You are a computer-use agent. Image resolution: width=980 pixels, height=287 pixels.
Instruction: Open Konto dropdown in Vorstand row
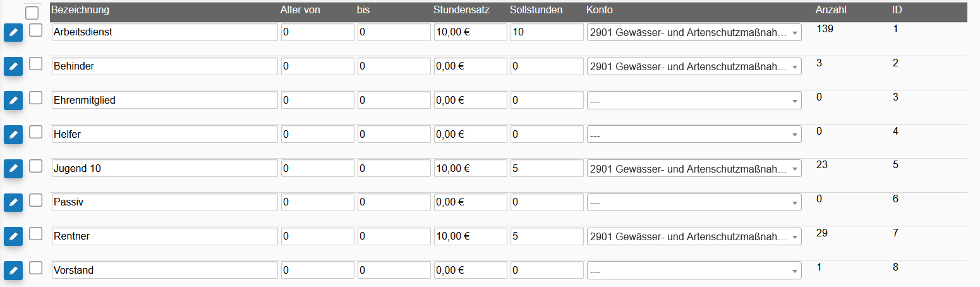pyautogui.click(x=694, y=271)
